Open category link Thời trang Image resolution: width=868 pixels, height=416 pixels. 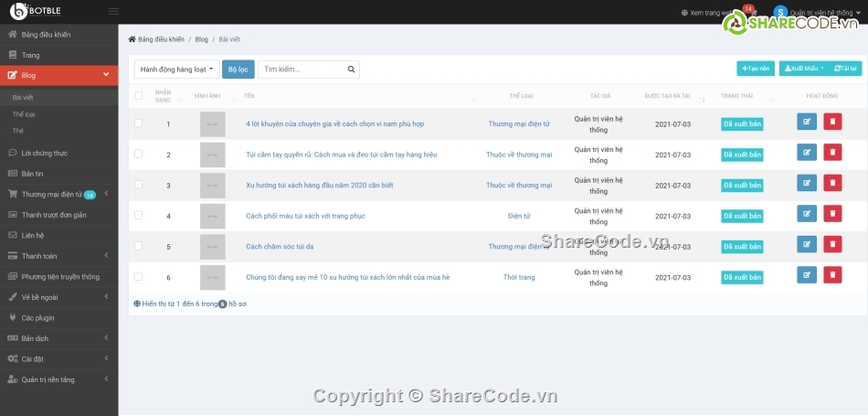[x=519, y=277]
